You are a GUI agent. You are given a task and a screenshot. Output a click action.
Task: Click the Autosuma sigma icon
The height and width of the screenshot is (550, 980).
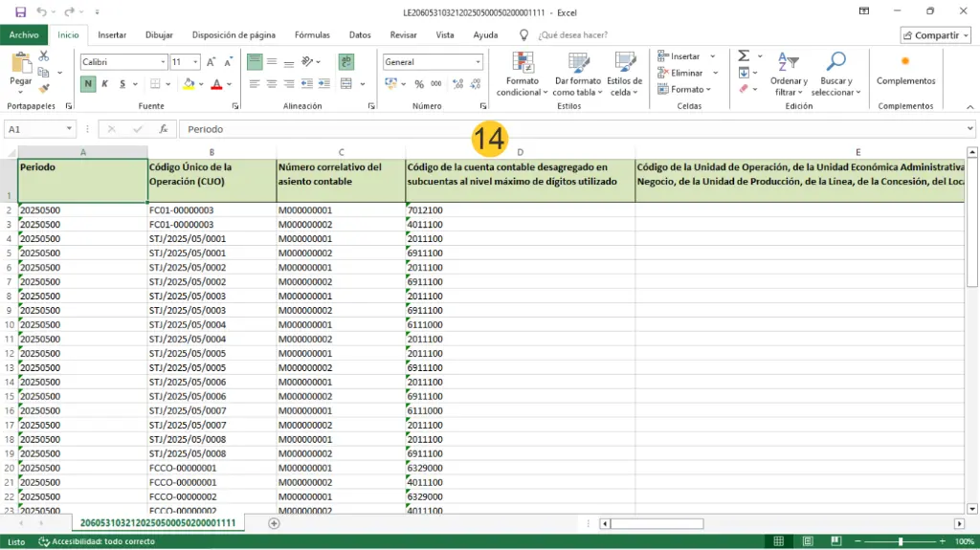click(744, 56)
